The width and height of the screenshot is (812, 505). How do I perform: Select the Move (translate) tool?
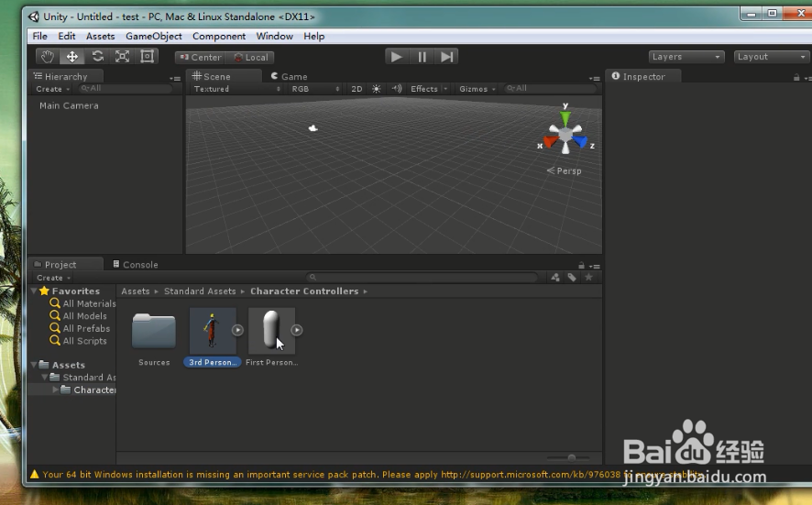[x=72, y=57]
